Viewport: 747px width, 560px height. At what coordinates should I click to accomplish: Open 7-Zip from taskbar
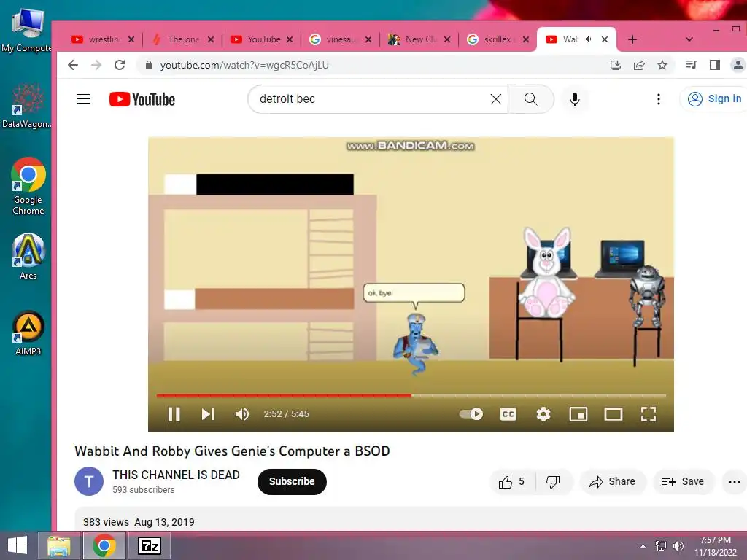click(x=149, y=545)
